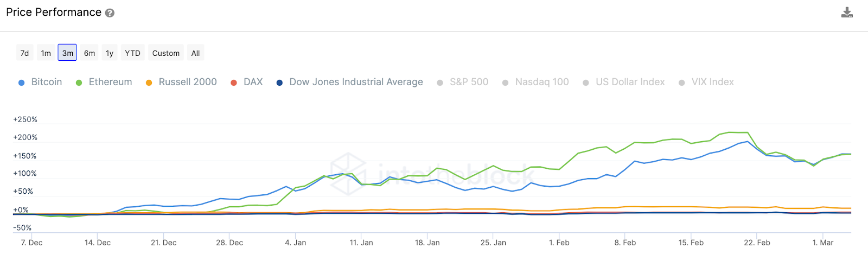Download the chart using the download icon
This screenshot has width=868, height=254.
click(847, 12)
